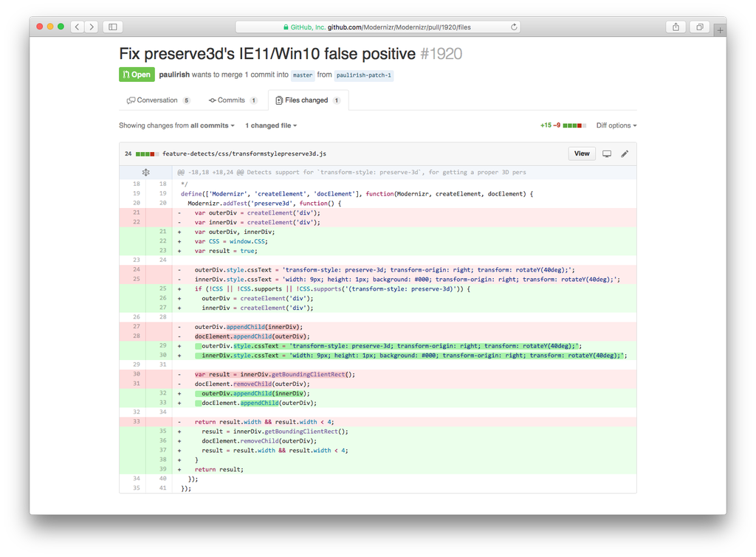
Task: Open the Diff options menu
Action: point(616,125)
